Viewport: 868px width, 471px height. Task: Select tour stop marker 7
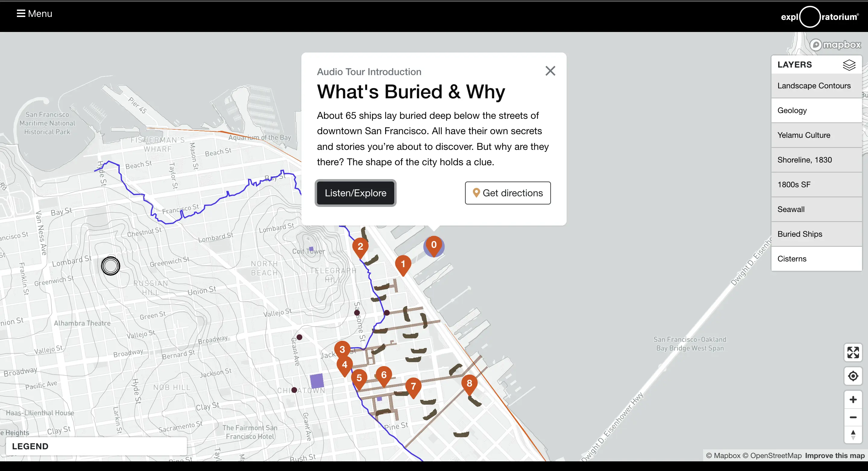click(x=414, y=387)
